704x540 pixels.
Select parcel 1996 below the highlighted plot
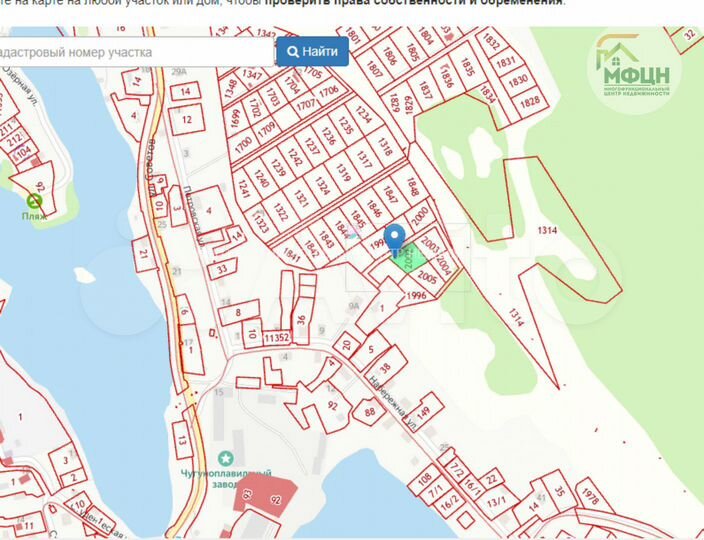[x=417, y=294]
